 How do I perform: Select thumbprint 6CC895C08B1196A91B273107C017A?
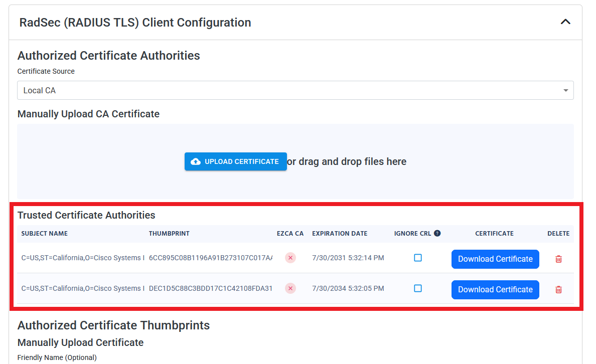tap(211, 258)
